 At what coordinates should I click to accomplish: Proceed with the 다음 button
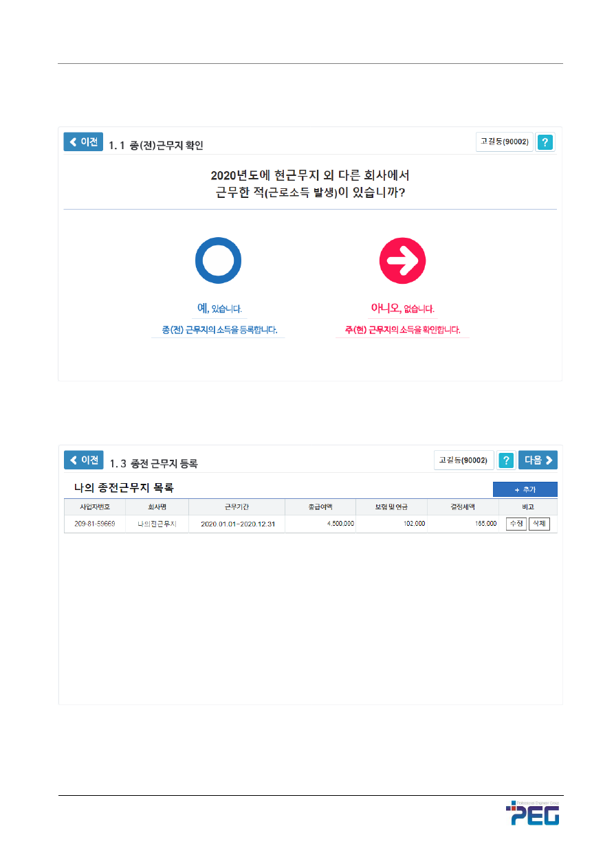pos(538,460)
